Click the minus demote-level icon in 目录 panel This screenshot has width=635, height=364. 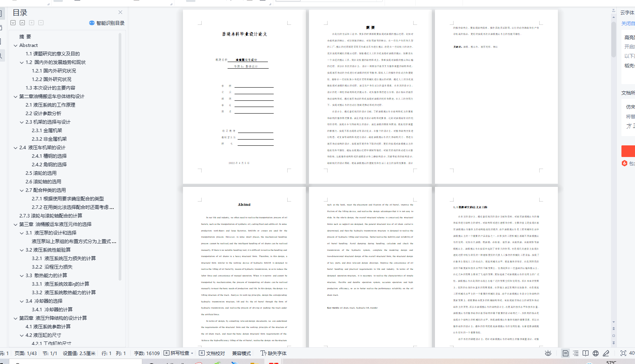(41, 23)
